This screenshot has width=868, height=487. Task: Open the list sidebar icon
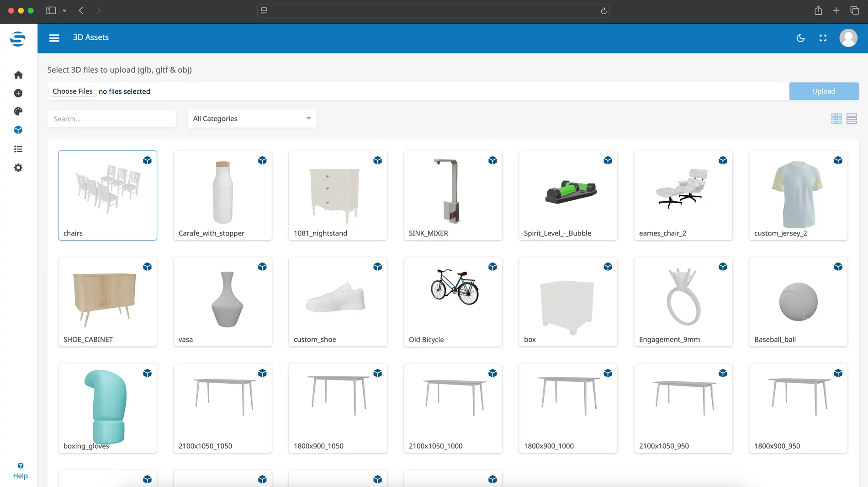click(18, 149)
